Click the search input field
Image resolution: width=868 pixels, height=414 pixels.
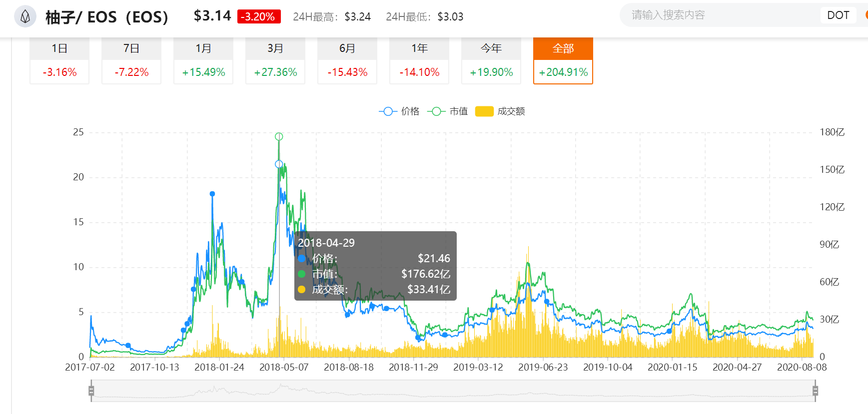pyautogui.click(x=715, y=15)
